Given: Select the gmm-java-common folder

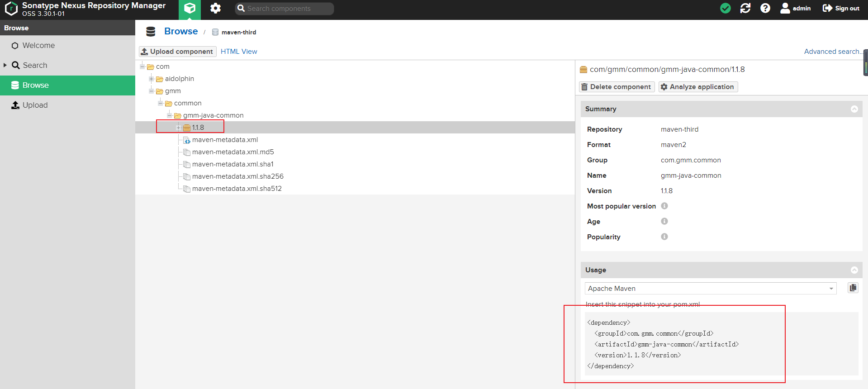Looking at the screenshot, I should [x=213, y=115].
